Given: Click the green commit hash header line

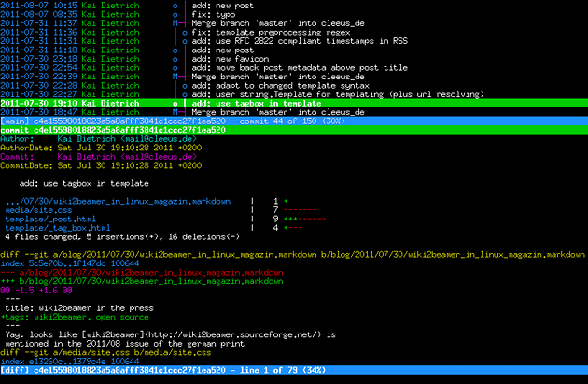Looking at the screenshot, I should (294, 130).
